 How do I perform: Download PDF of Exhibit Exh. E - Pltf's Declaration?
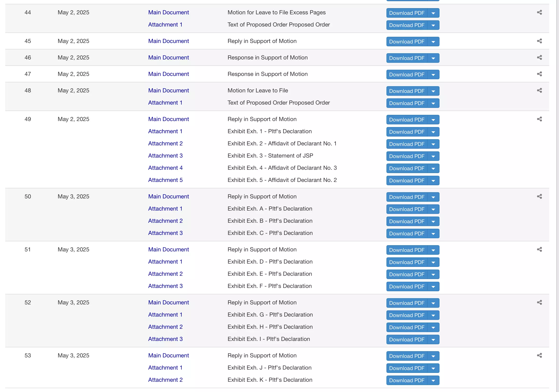(x=407, y=275)
